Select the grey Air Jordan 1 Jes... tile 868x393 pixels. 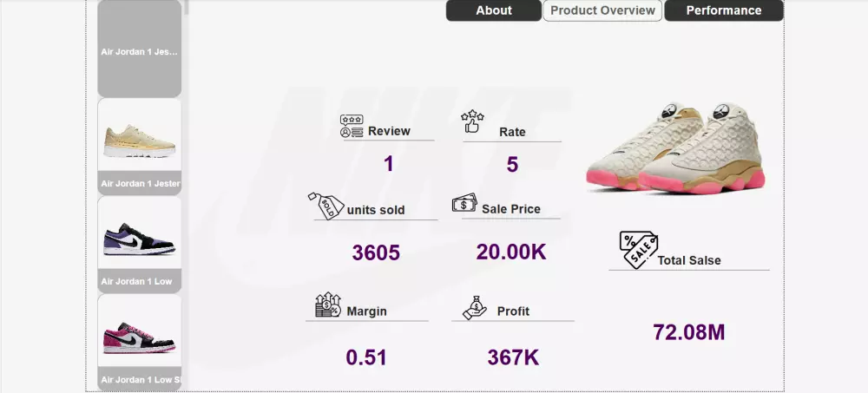click(x=140, y=49)
